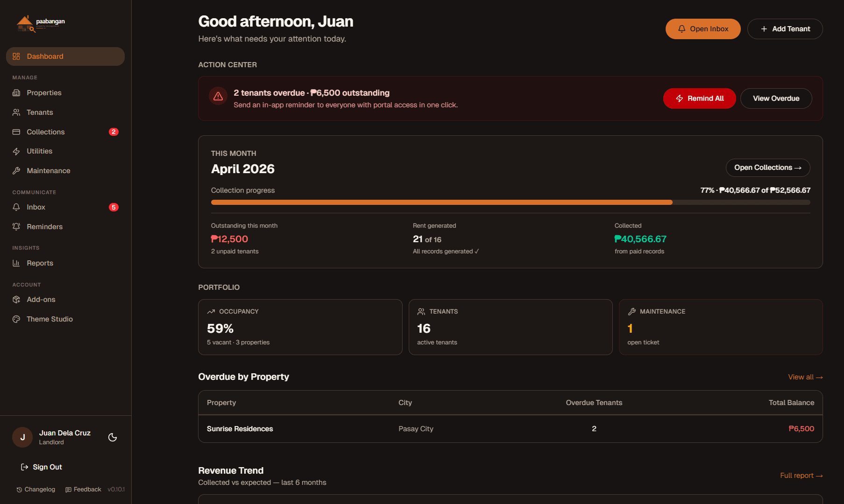Image resolution: width=844 pixels, height=504 pixels.
Task: Click the Overdue Tenants column header
Action: tap(594, 403)
